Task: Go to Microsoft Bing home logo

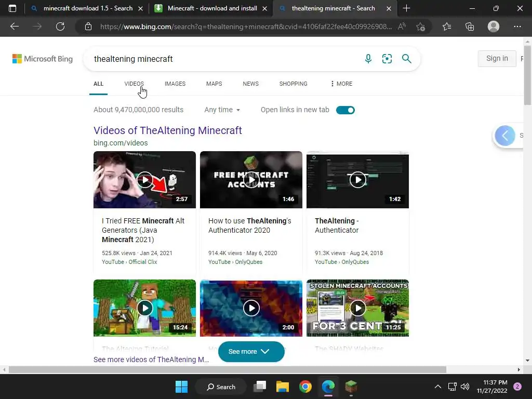Action: (43, 59)
